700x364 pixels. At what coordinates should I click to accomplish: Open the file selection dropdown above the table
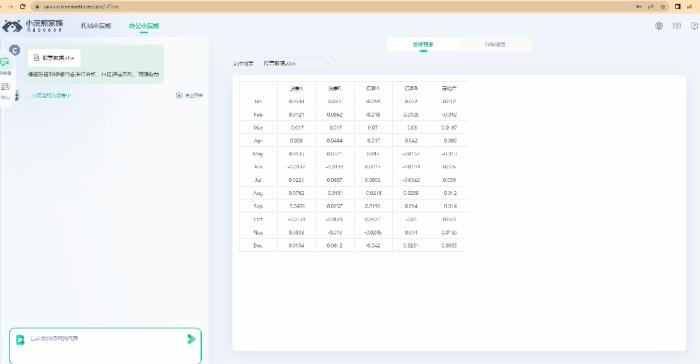(297, 63)
